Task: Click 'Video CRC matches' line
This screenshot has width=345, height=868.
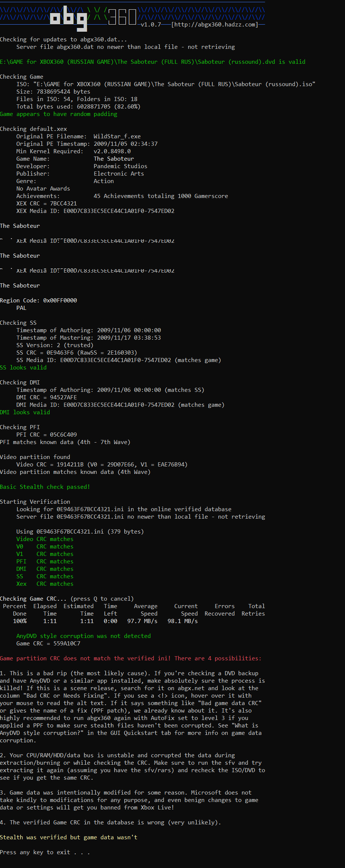Action: tap(45, 539)
